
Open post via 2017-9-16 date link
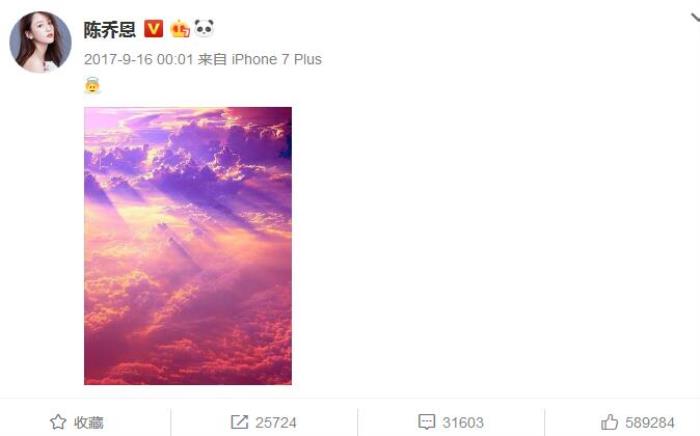pos(118,59)
